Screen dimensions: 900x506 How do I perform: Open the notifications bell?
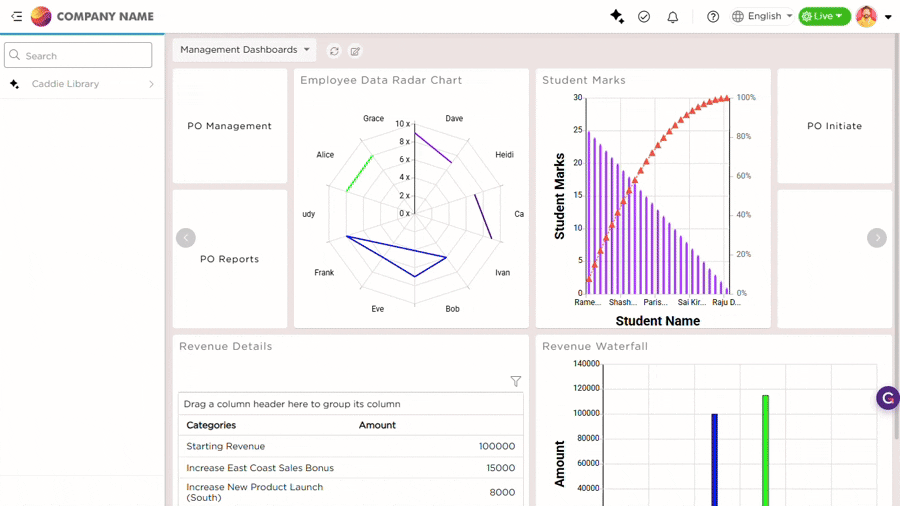click(673, 16)
